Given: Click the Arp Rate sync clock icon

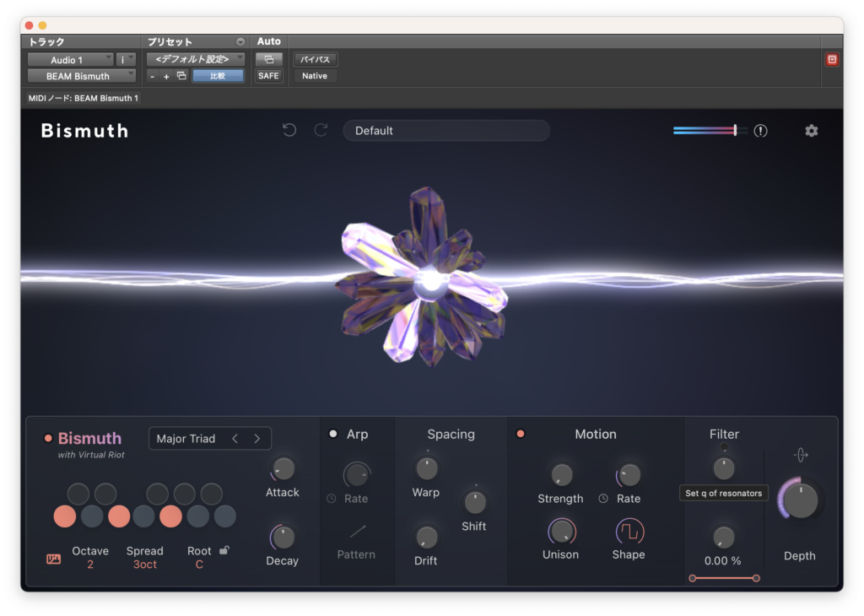Looking at the screenshot, I should (x=331, y=498).
